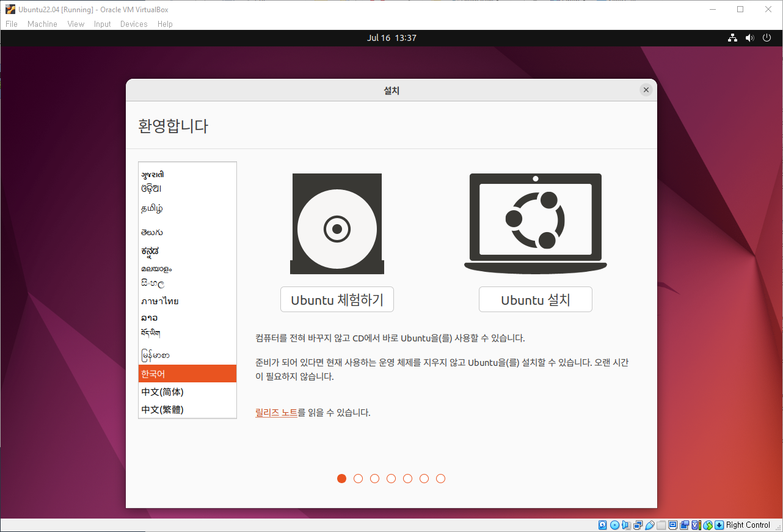This screenshot has width=783, height=532.
Task: Select ລາວ in the language list
Action: pos(188,318)
